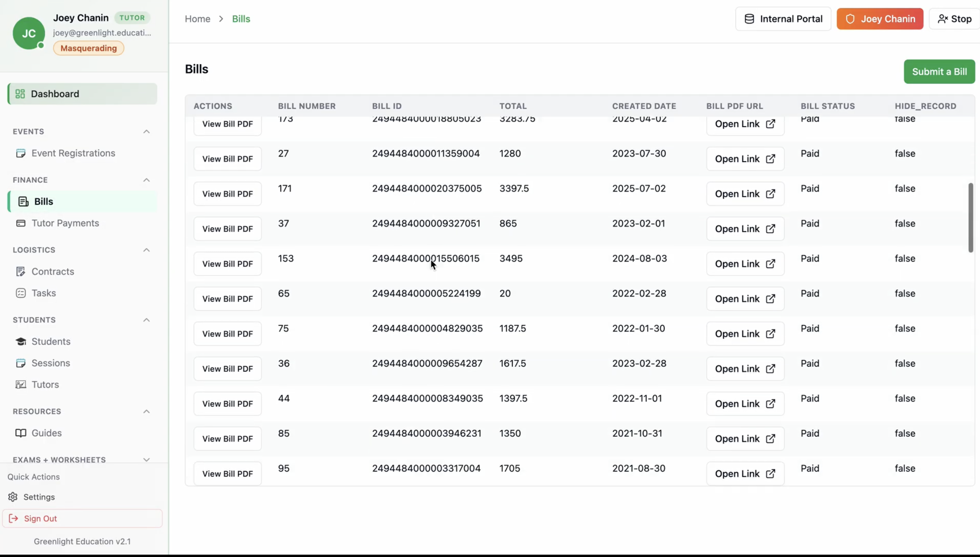
Task: Select total value 3397.5
Action: click(x=514, y=188)
